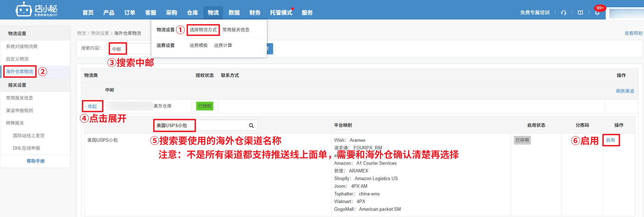644x217 pixels.
Task: Select 系统对接物流商 in the sidebar
Action: pos(22,47)
